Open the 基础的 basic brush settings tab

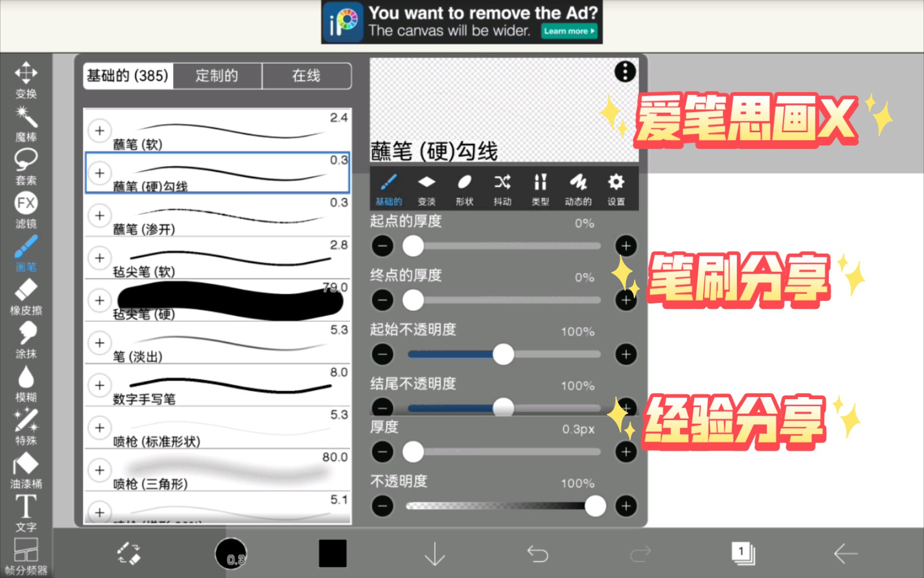pos(389,189)
